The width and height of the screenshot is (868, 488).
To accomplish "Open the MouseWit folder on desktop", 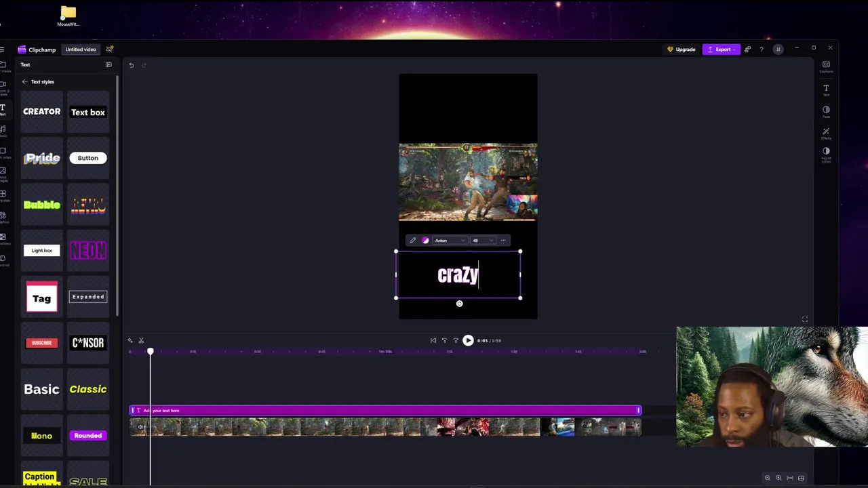I will [68, 16].
